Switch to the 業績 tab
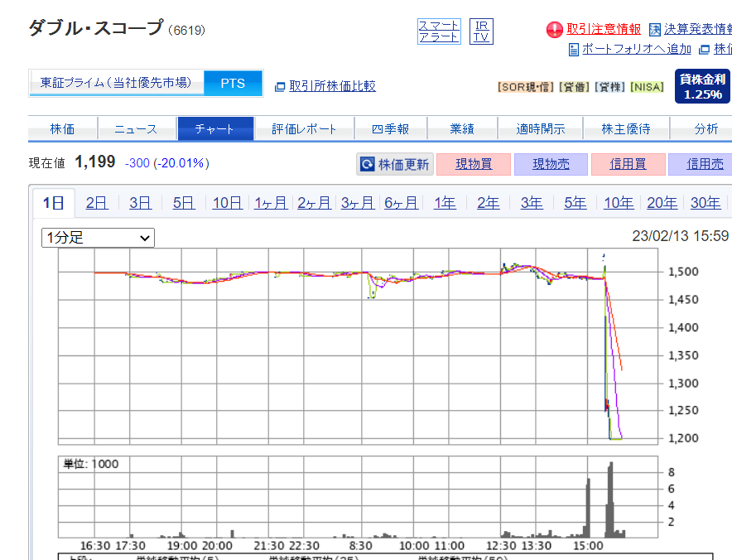Image resolution: width=732 pixels, height=560 pixels. coord(462,128)
